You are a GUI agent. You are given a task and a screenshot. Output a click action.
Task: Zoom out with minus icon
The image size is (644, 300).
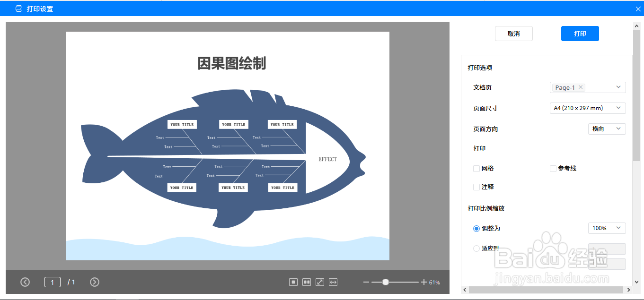(x=366, y=282)
